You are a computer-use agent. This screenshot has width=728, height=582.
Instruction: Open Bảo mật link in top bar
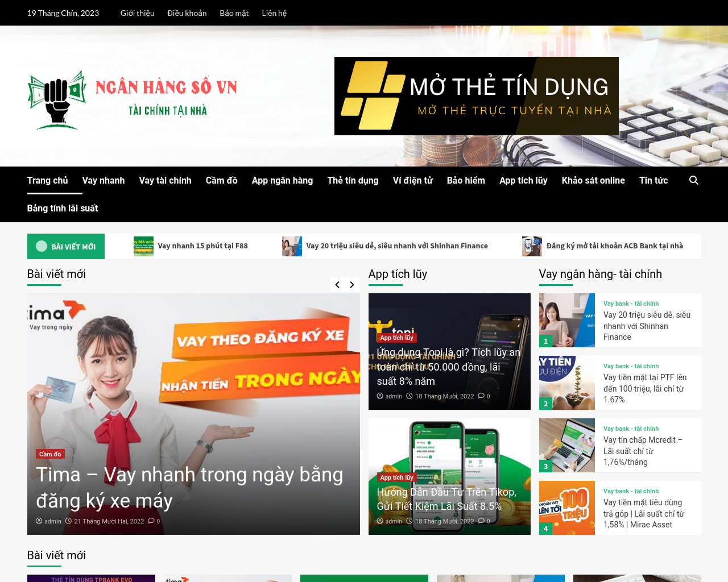(234, 13)
